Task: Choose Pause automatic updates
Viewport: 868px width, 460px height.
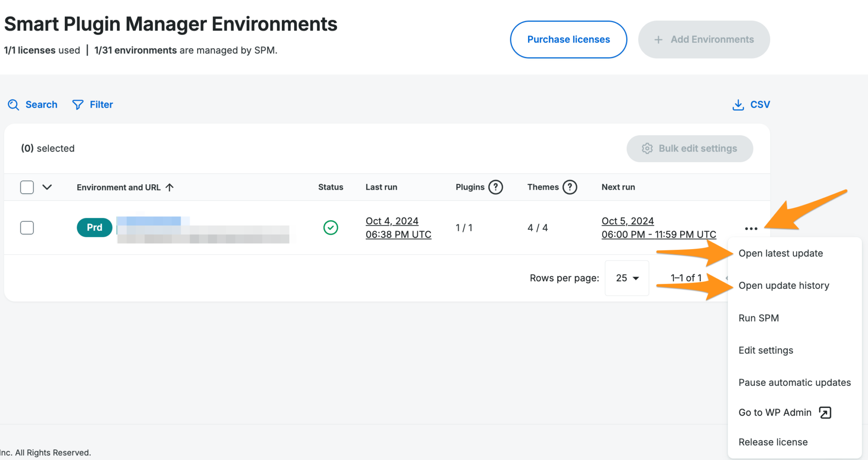Action: coord(794,382)
